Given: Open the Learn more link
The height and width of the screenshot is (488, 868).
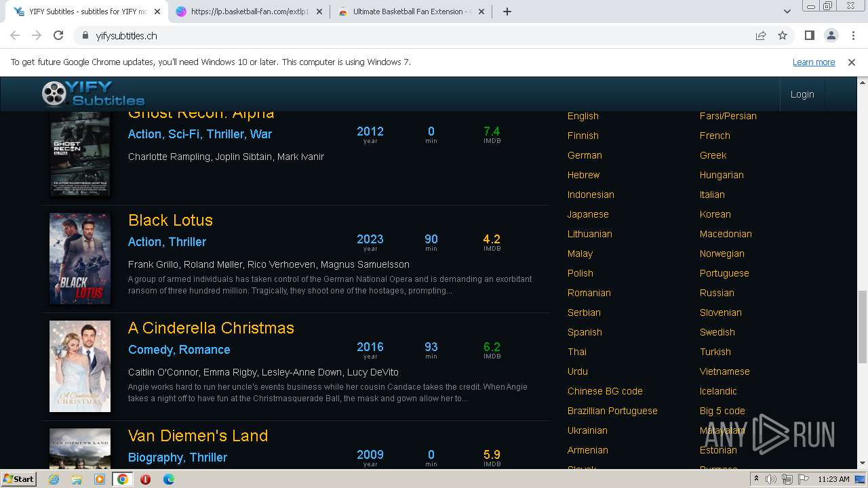Looking at the screenshot, I should coord(814,62).
